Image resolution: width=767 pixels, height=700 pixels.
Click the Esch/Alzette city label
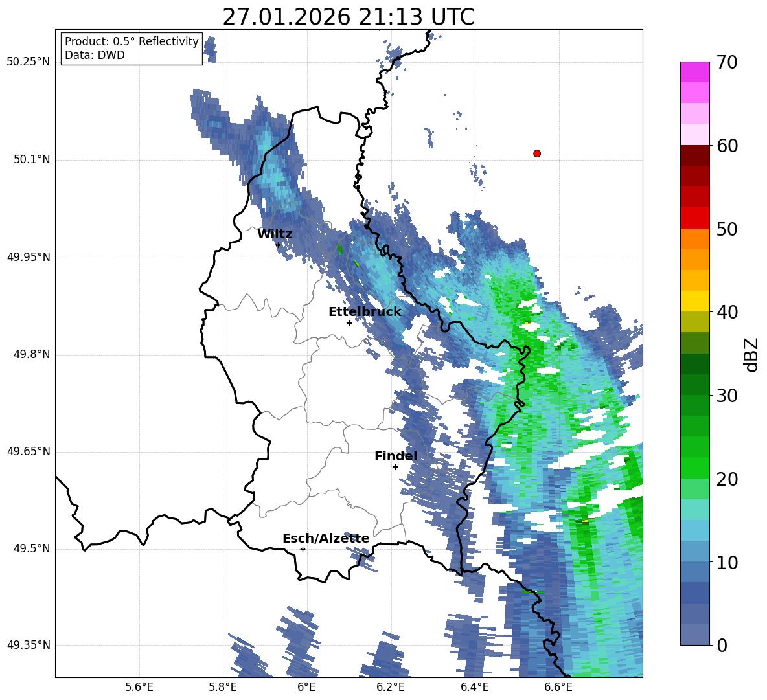tap(326, 538)
